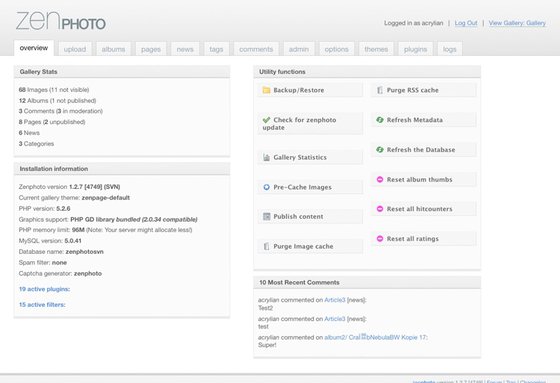Click Check for zenphoto update button

(x=310, y=124)
